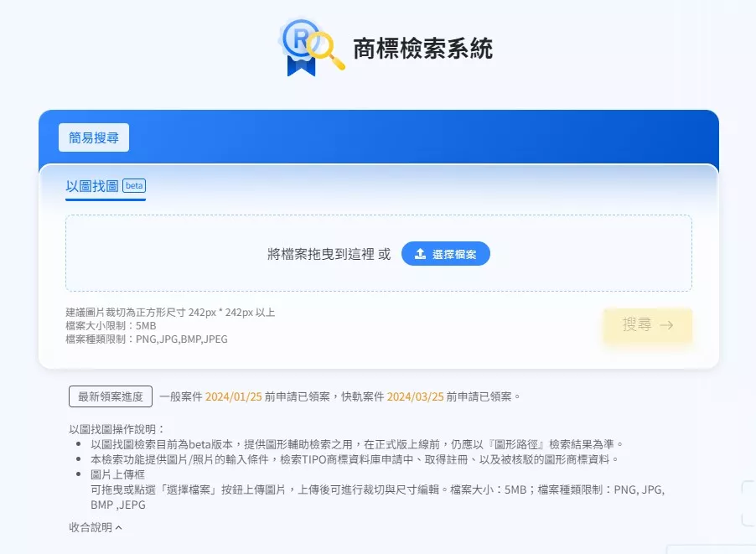Screen dimensions: 756x554
Task: Switch to the 簡易搜尋 tab
Action: tap(94, 137)
